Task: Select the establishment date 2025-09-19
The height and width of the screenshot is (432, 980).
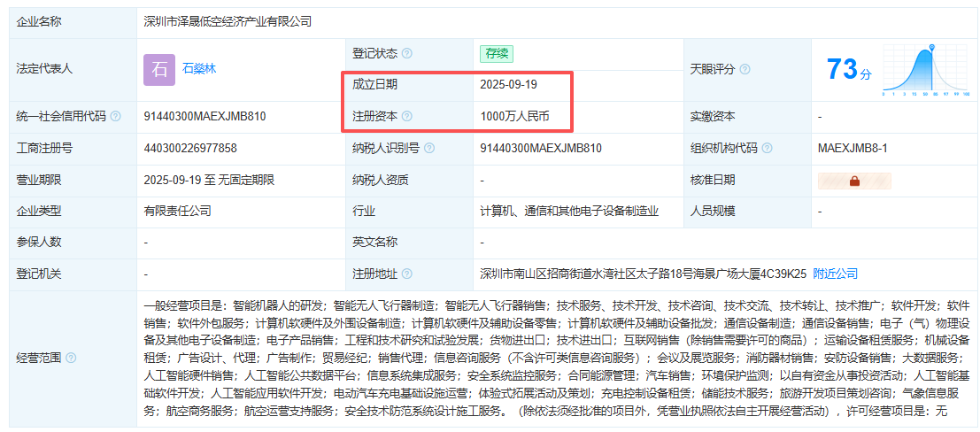Action: pyautogui.click(x=509, y=85)
